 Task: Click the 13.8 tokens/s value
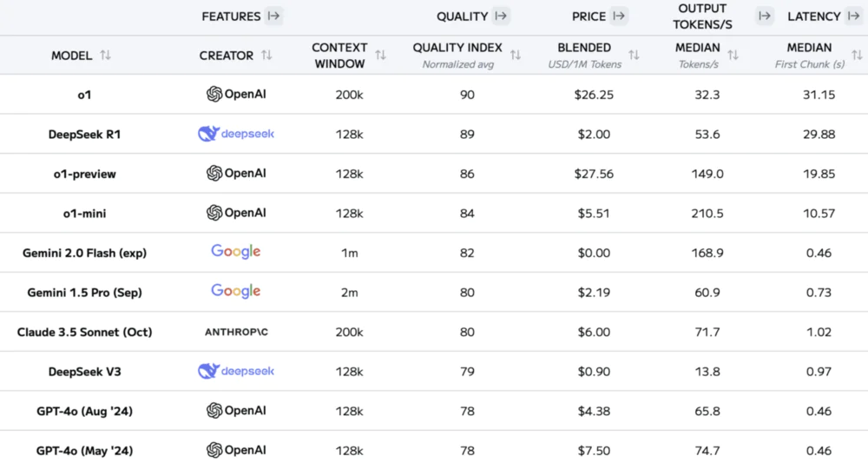707,372
